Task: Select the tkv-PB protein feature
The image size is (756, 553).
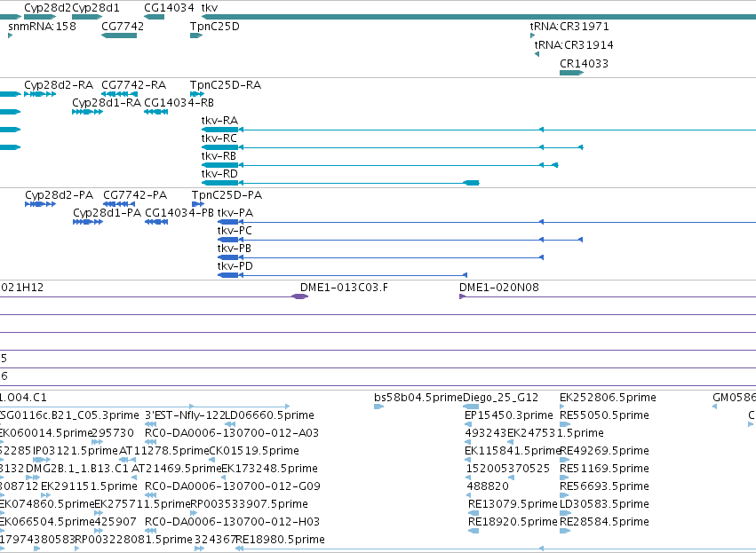Action: (380, 257)
